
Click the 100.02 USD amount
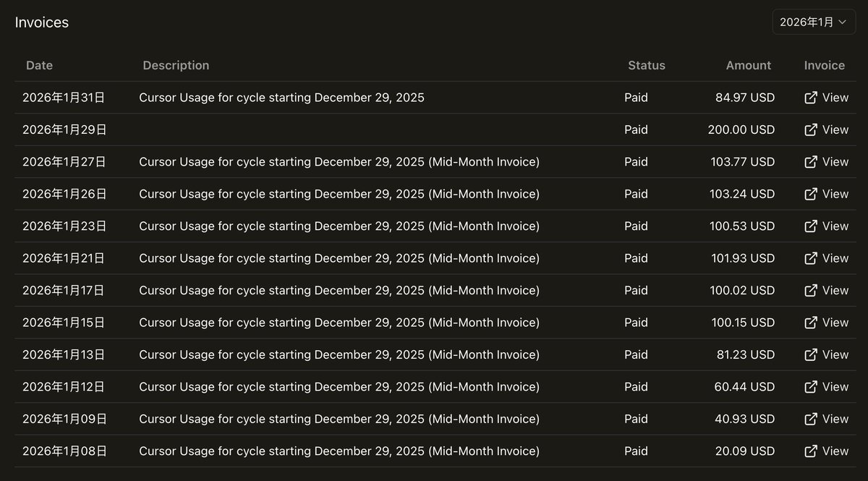(742, 290)
